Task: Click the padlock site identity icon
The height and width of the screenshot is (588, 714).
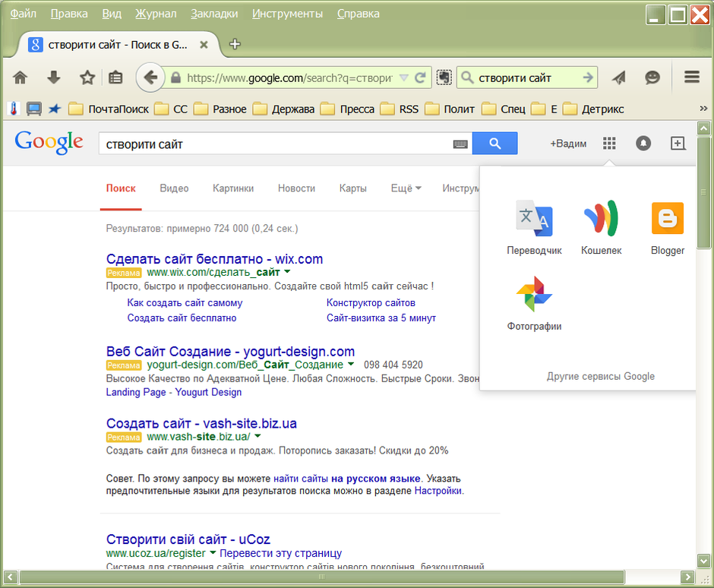Action: click(x=175, y=78)
